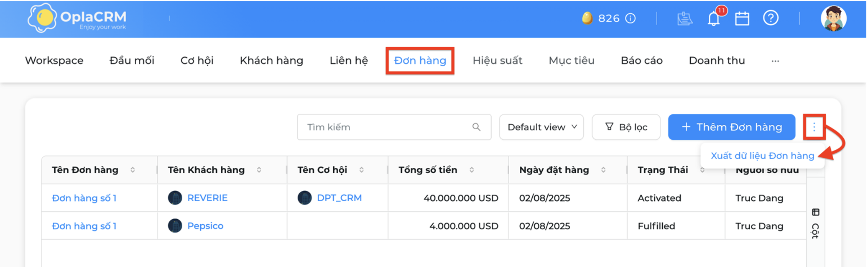Click the Trạng Thái column header
Image resolution: width=868 pixels, height=267 pixels.
663,170
